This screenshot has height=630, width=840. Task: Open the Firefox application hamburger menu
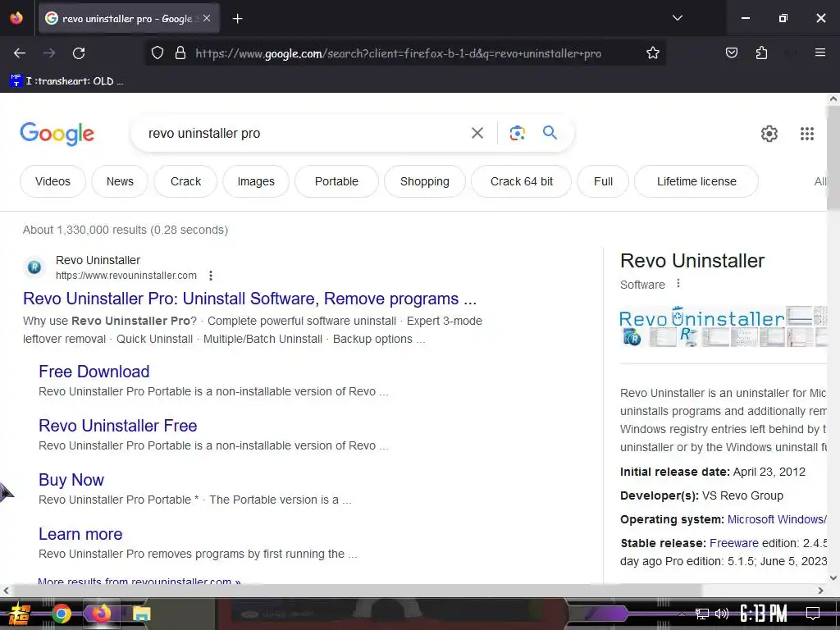pyautogui.click(x=819, y=52)
